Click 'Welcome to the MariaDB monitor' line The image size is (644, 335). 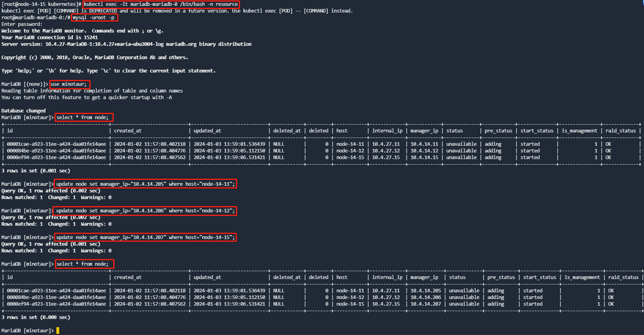coord(83,31)
